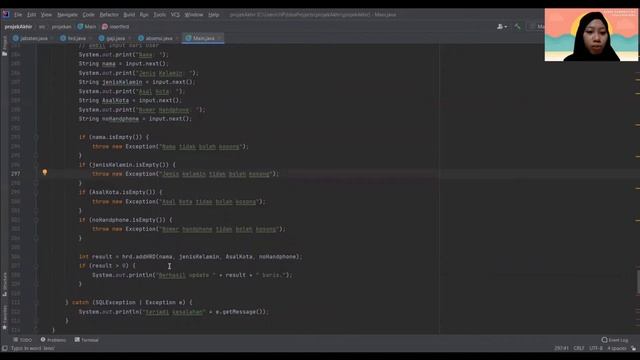Viewport: 640px width, 360px height.
Task: Click the read-only lock icon in status bar
Action: (633, 349)
